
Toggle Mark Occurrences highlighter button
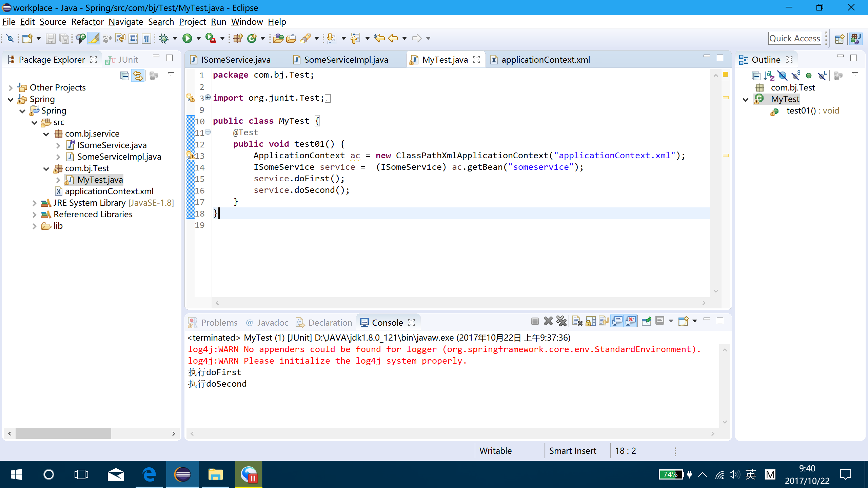click(x=94, y=38)
